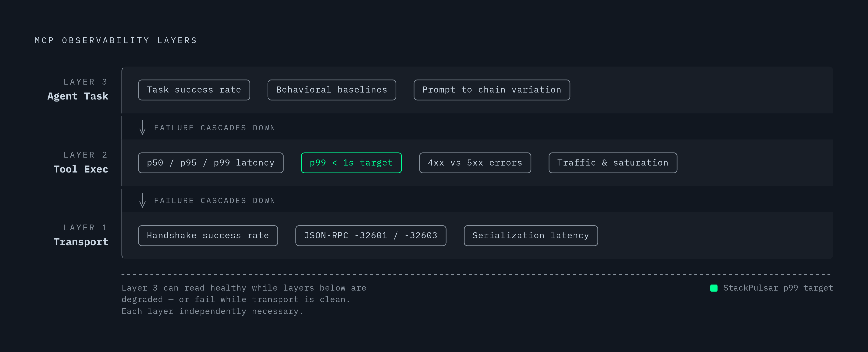Click the 'degraded — or fail while transport' line
The height and width of the screenshot is (352, 868).
click(236, 299)
